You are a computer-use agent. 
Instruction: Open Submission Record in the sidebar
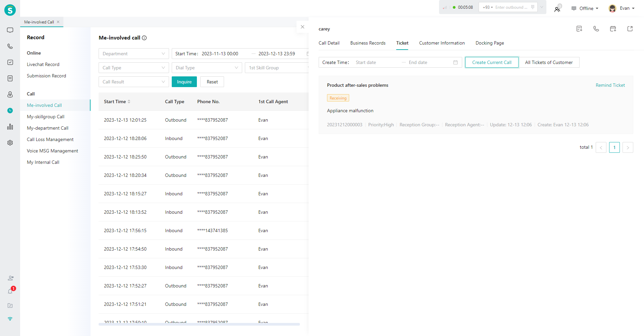[46, 76]
